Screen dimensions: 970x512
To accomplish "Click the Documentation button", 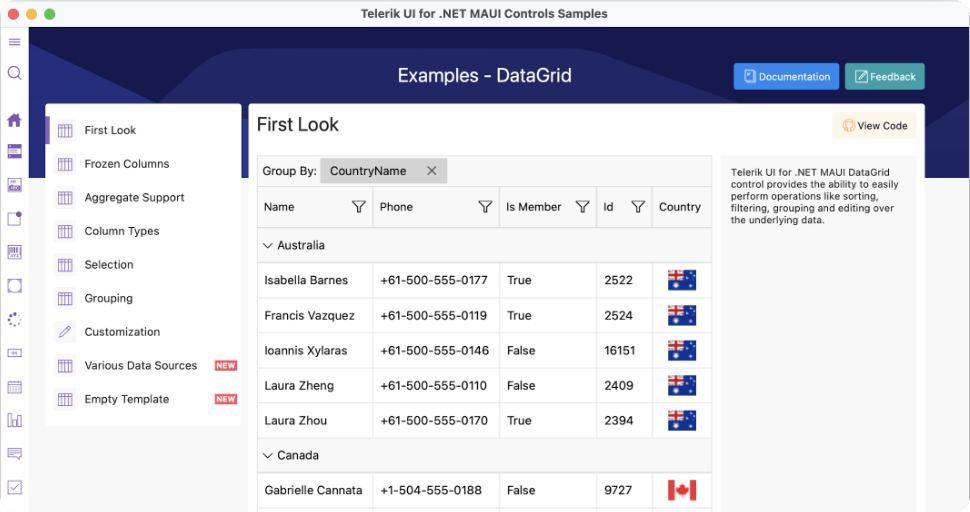I will tap(786, 77).
